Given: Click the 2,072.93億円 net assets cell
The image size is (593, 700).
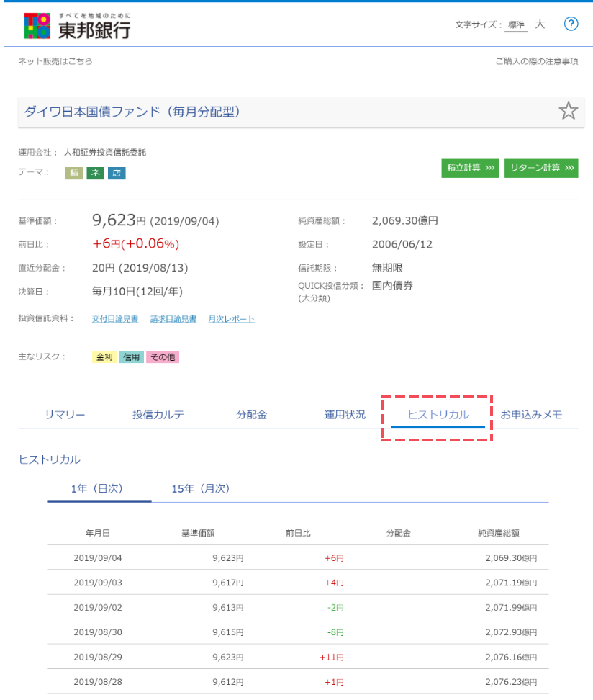Looking at the screenshot, I should (512, 632).
